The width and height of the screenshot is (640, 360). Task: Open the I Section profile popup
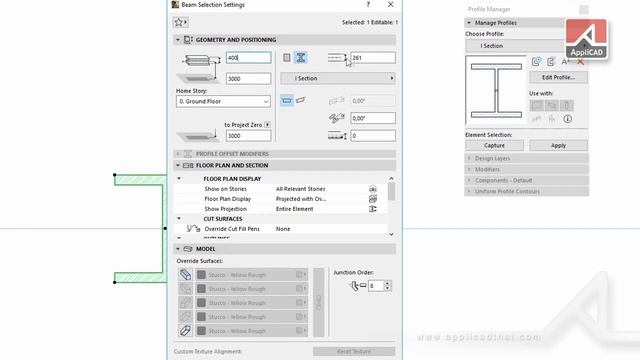[x=338, y=78]
